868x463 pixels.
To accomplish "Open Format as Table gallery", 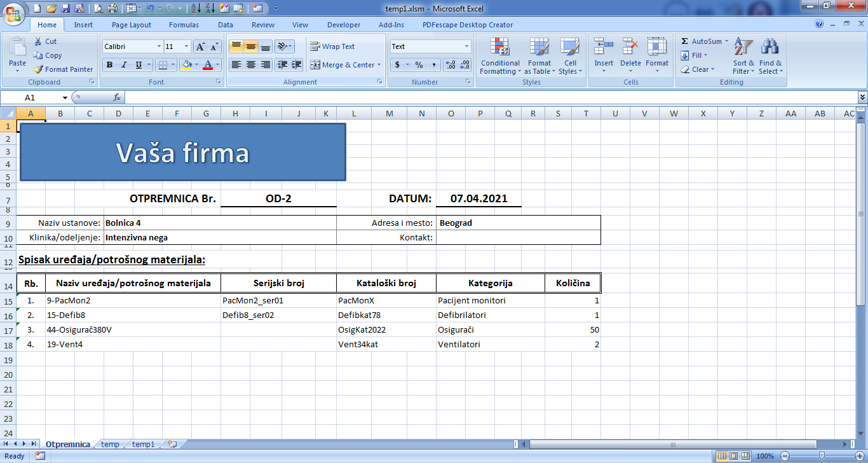I will click(x=539, y=56).
